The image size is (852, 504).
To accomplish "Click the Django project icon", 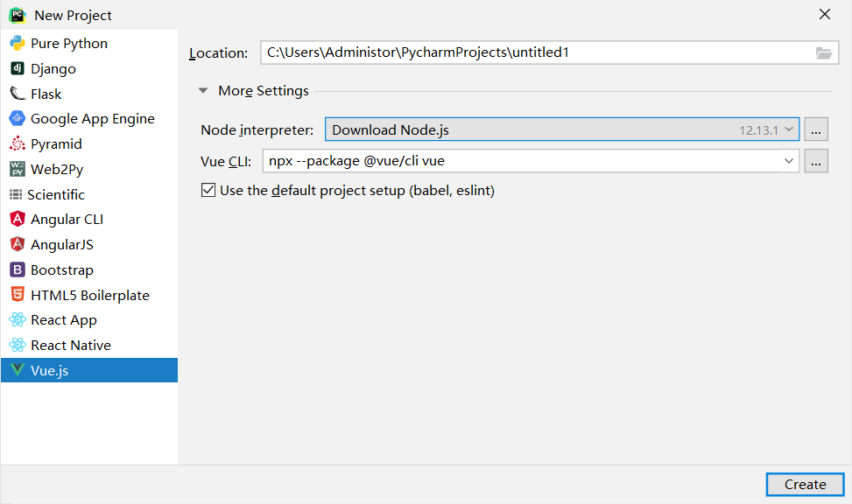I will pyautogui.click(x=18, y=68).
